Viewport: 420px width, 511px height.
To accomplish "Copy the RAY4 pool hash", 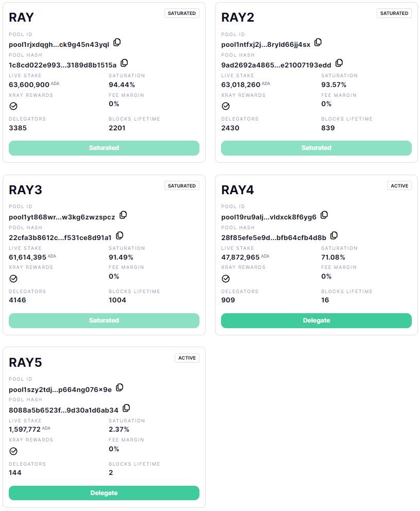I will coord(334,235).
